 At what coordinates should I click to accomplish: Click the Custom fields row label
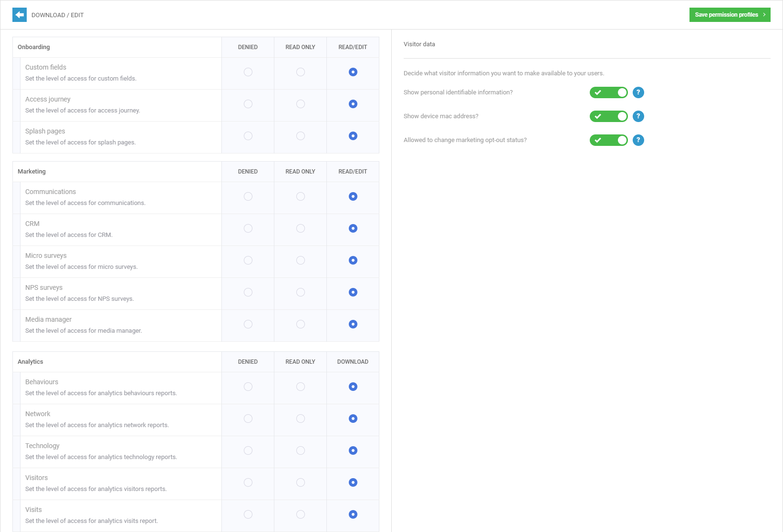(x=46, y=67)
